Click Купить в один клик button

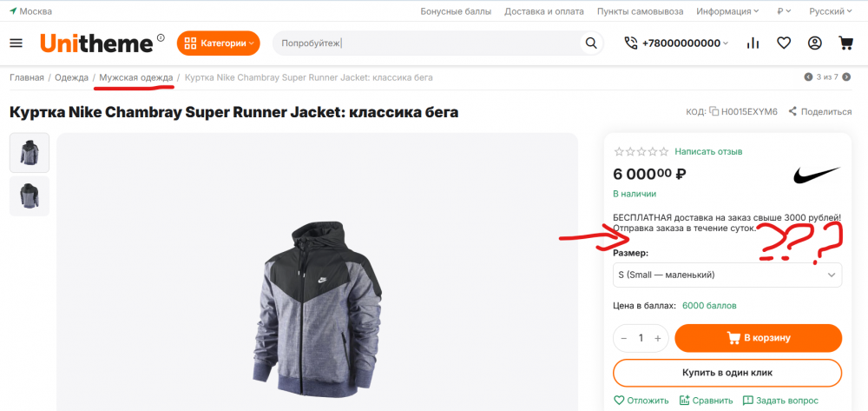point(727,372)
